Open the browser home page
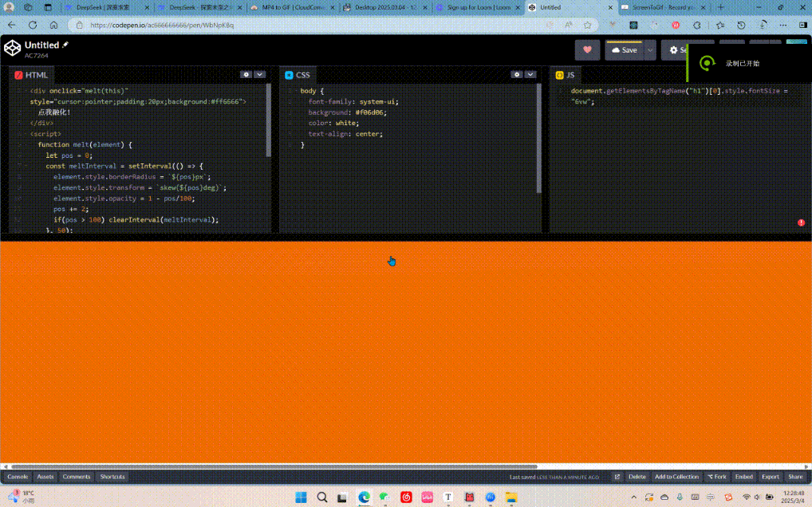The width and height of the screenshot is (812, 507). 54,25
